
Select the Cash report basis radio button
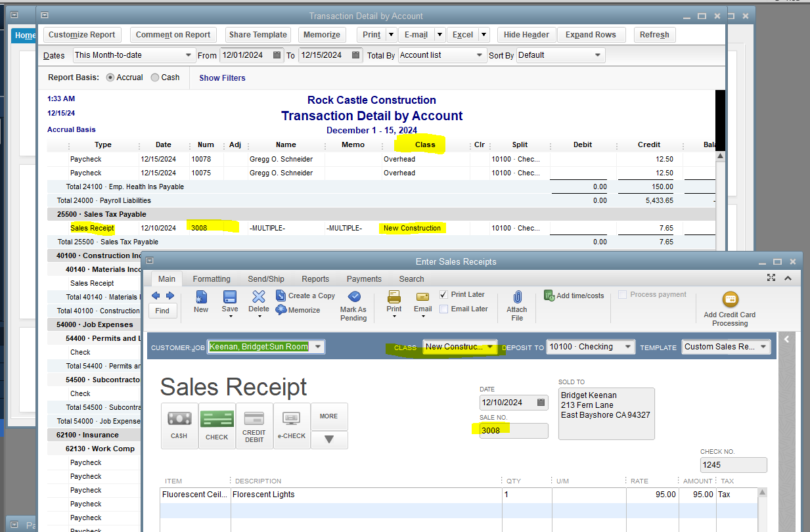coord(155,78)
